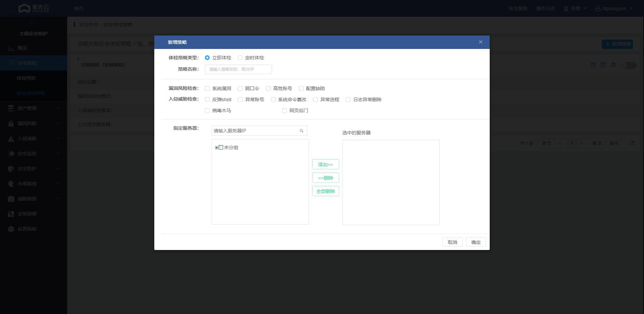Expand 安全防护 in the sidebar

34,169
